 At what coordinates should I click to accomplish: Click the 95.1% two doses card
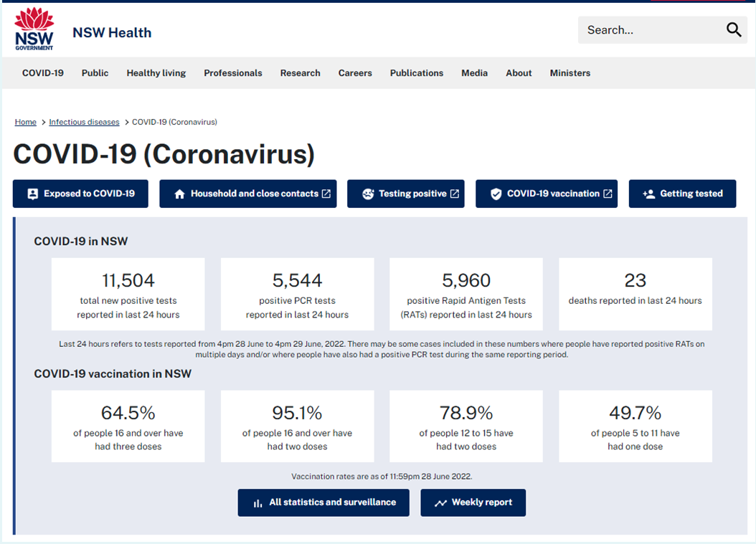pyautogui.click(x=297, y=426)
